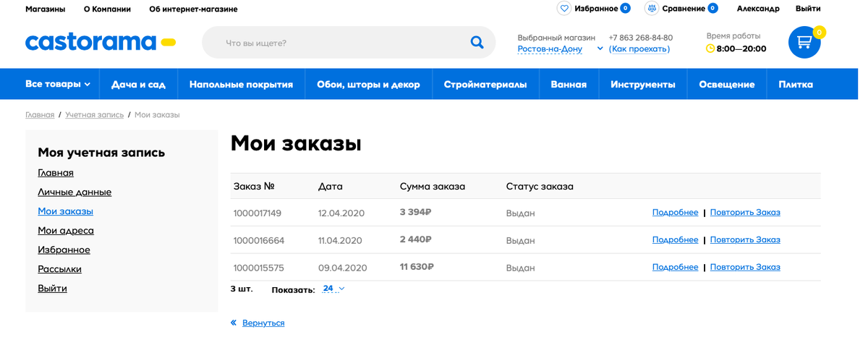Open the Показать 24 per-page dropdown
868x340 pixels.
click(333, 289)
